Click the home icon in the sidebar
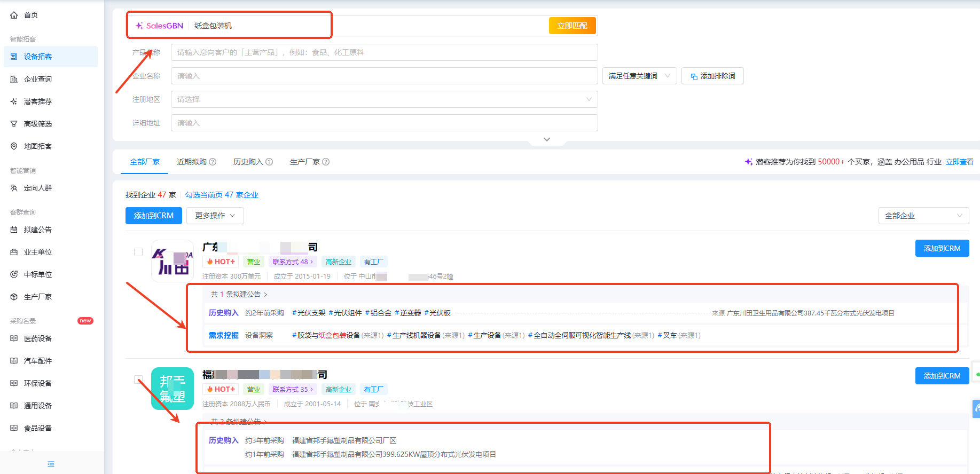980x474 pixels. (x=14, y=15)
